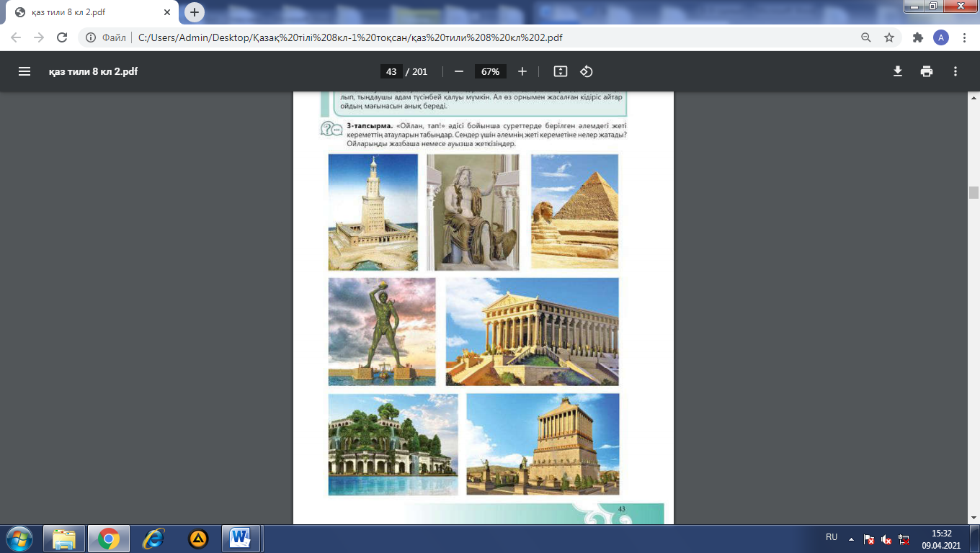The height and width of the screenshot is (553, 980).
Task: Click the fit to page icon
Action: pos(561,71)
